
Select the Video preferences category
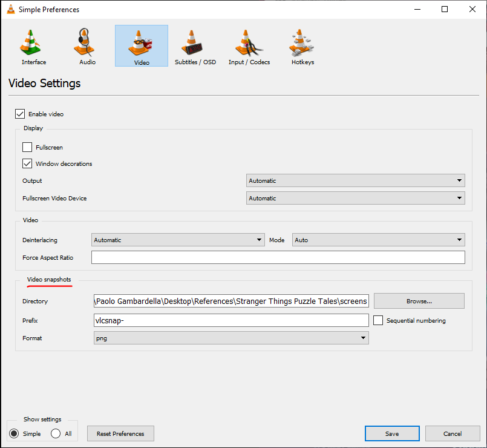pos(142,46)
